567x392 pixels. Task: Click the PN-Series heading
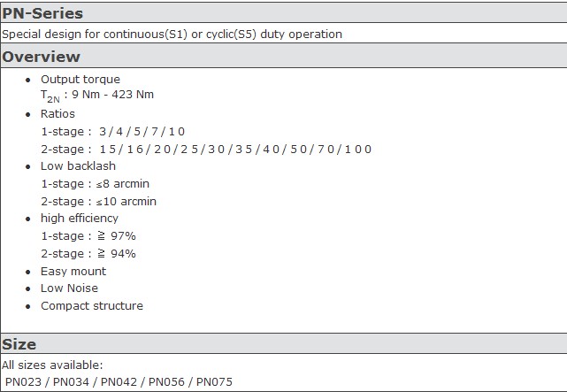(42, 13)
